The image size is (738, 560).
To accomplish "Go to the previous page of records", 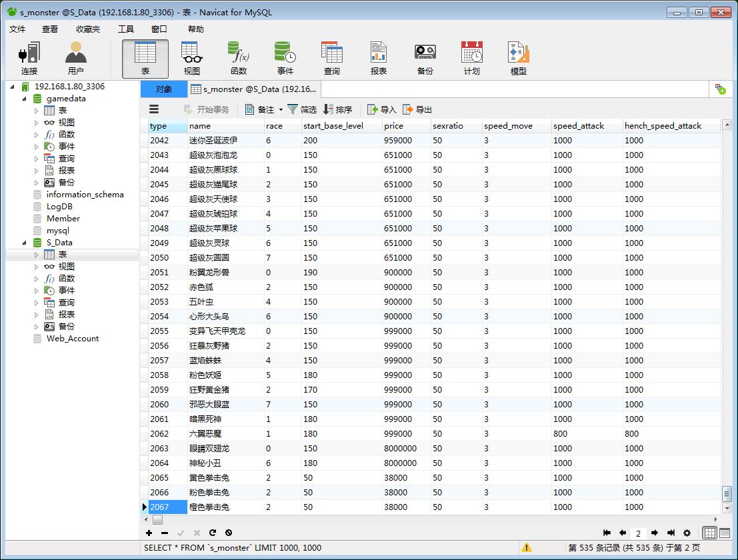I will (x=623, y=533).
